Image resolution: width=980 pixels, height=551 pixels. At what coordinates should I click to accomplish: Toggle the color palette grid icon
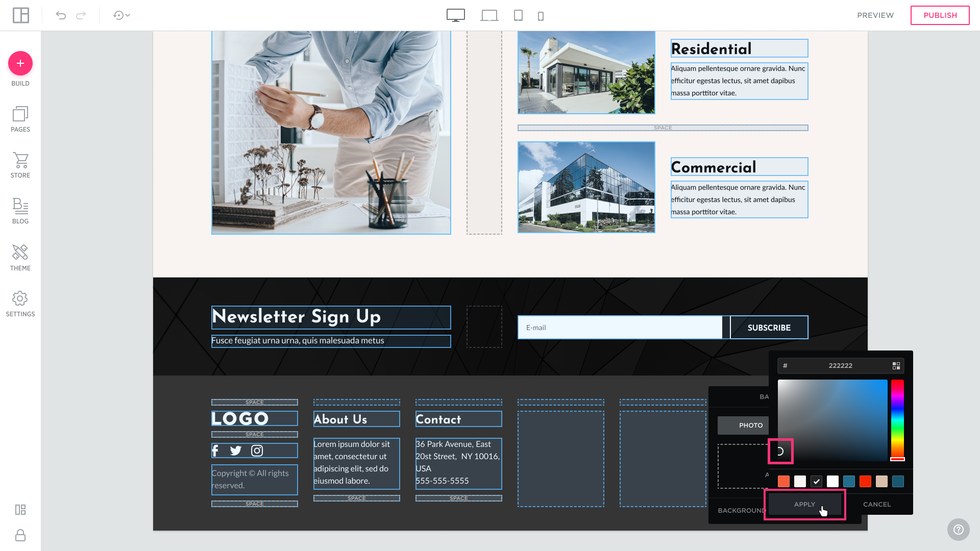click(x=896, y=366)
